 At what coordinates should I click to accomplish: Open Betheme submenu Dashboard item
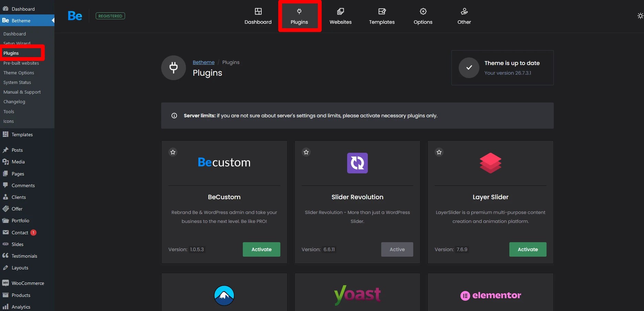[x=14, y=34]
